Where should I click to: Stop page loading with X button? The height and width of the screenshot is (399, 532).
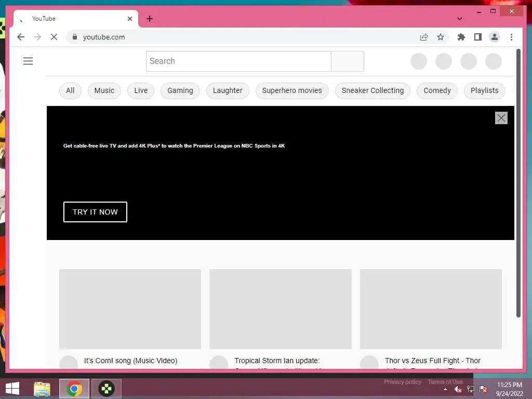(54, 37)
